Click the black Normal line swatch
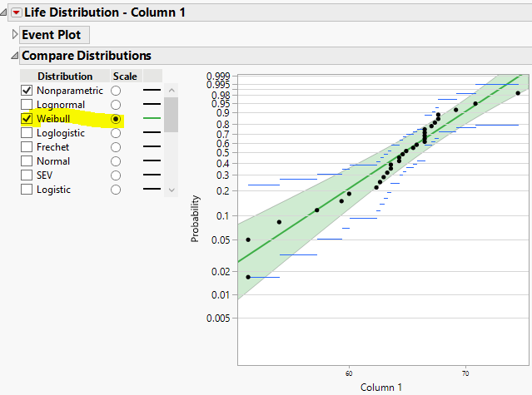 pos(152,160)
